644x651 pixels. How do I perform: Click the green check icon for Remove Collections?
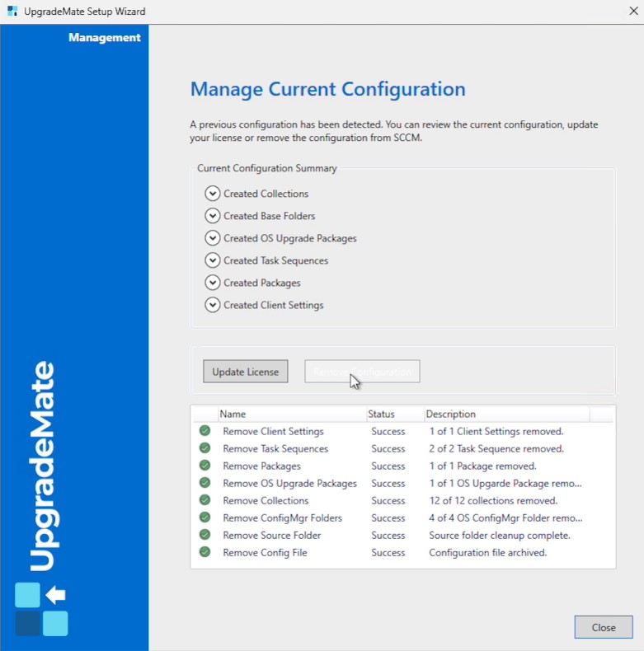coord(204,500)
